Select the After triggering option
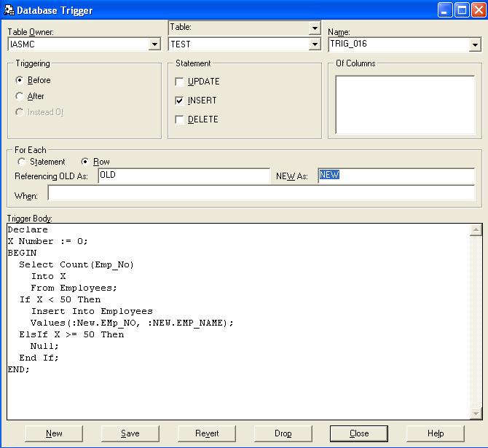The height and width of the screenshot is (448, 488). click(x=20, y=96)
